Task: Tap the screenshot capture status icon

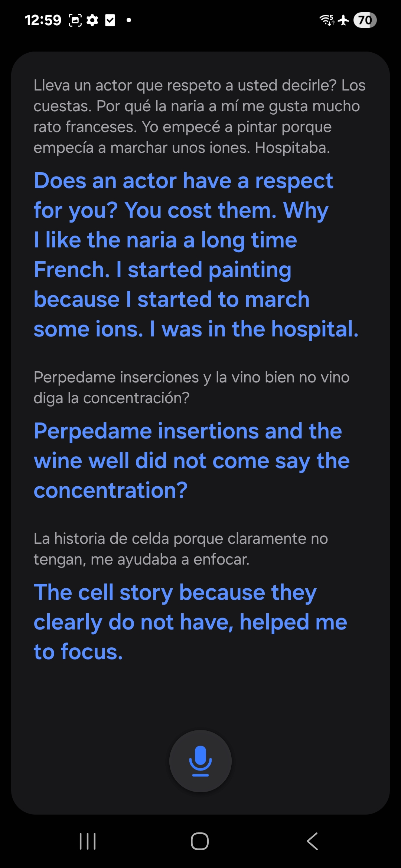Action: point(75,20)
